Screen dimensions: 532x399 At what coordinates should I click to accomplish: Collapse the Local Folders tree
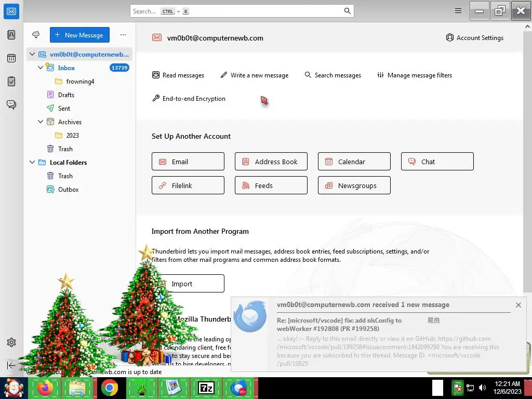click(32, 162)
